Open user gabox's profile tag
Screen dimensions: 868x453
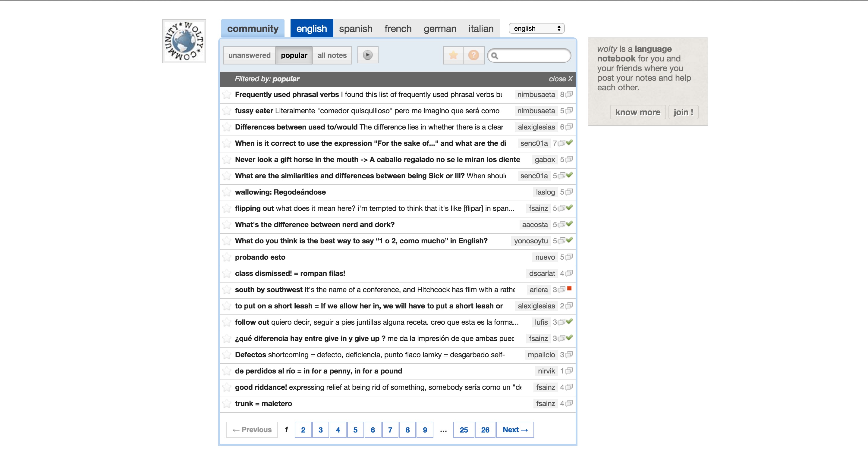545,159
